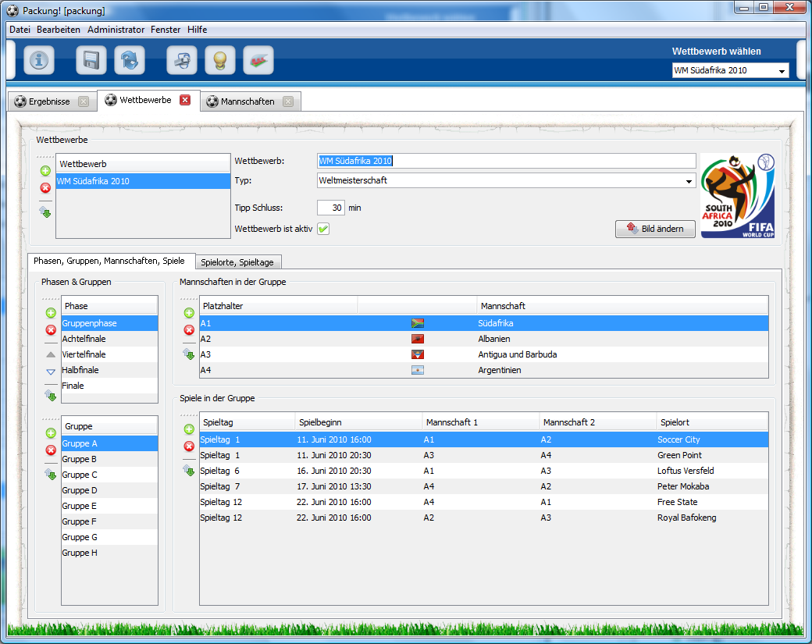
Task: Click the whistle toolbar icon
Action: (x=182, y=60)
